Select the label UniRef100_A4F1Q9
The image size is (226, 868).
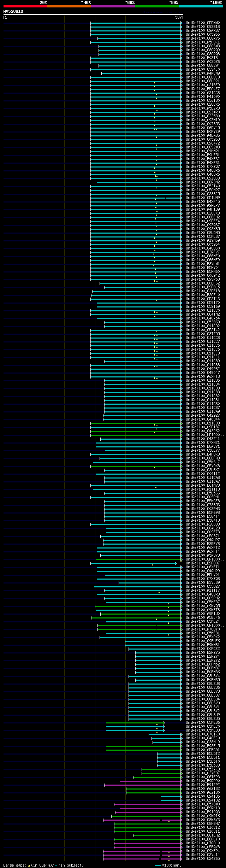pyautogui.click(x=203, y=210)
